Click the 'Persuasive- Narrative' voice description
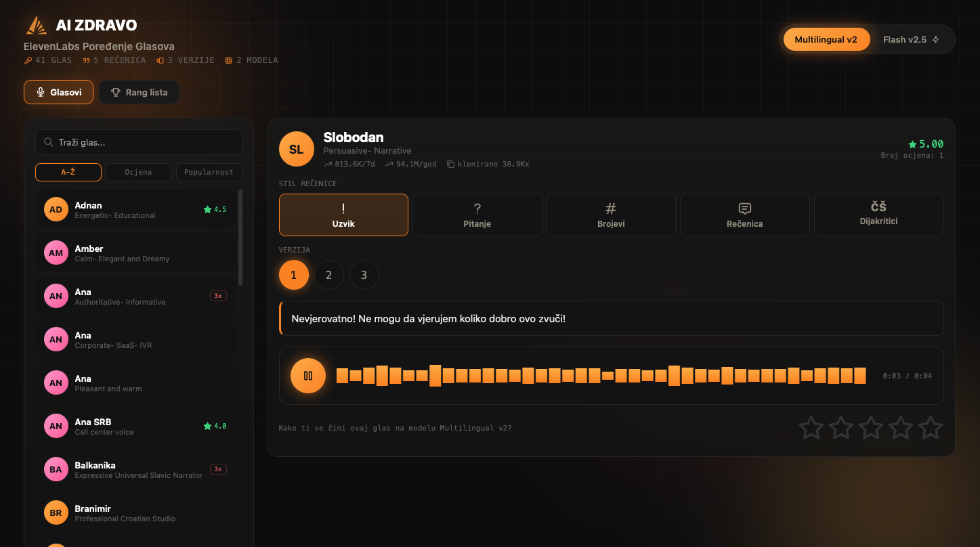 tap(367, 151)
